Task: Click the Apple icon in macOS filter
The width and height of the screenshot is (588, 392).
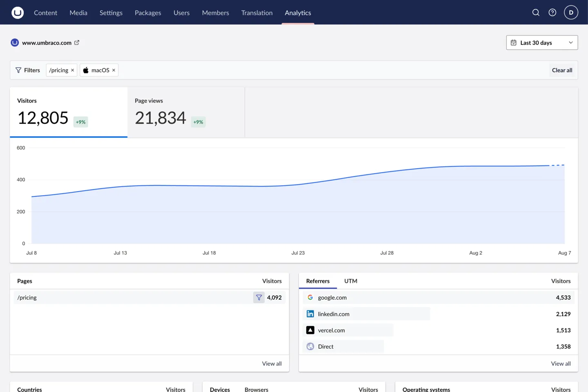Action: (86, 70)
